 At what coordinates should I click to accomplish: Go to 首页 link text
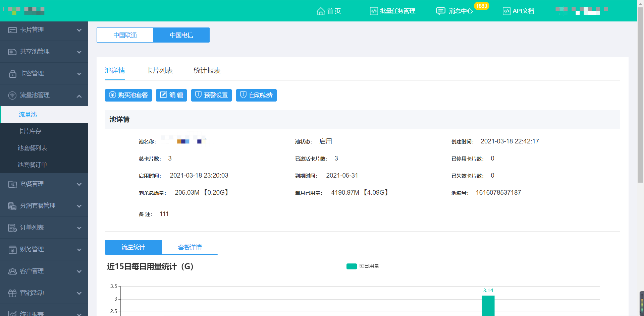point(334,11)
